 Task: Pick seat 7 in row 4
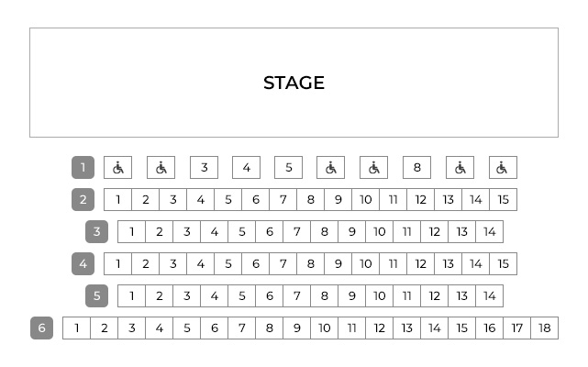283,264
